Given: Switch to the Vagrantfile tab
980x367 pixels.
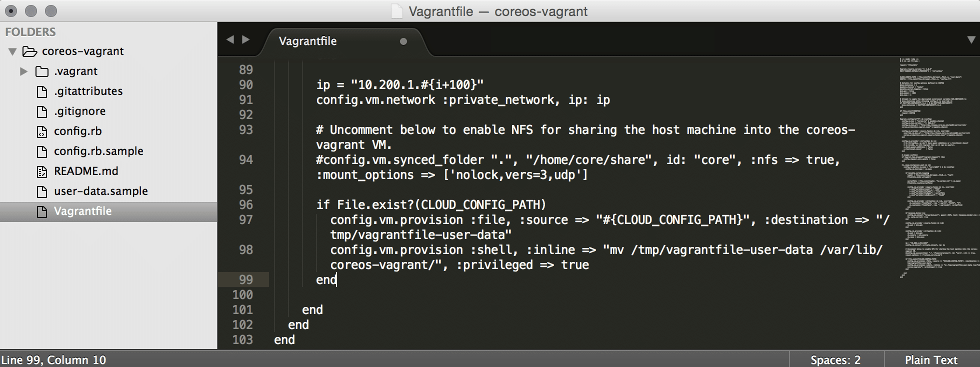Looking at the screenshot, I should (x=307, y=41).
